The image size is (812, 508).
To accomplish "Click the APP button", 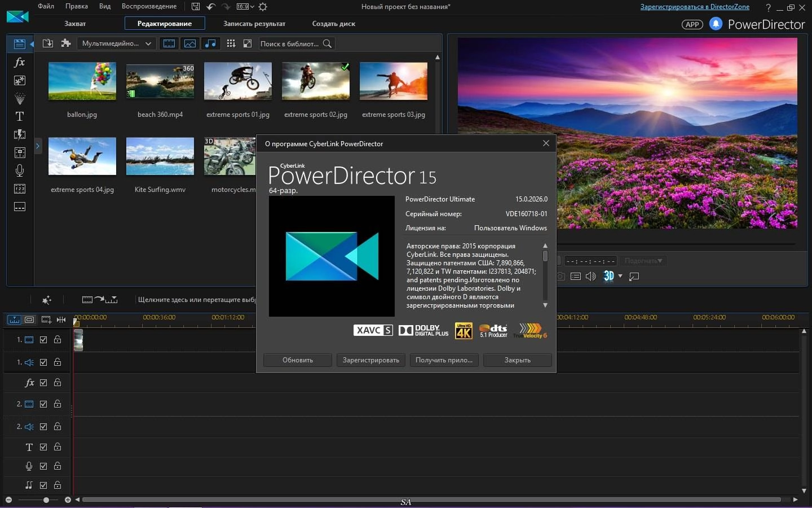I will coord(692,24).
